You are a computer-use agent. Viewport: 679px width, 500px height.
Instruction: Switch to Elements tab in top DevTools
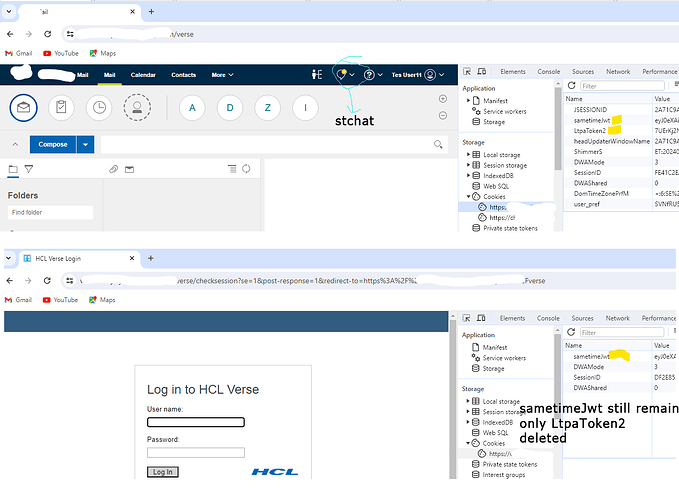pyautogui.click(x=513, y=71)
